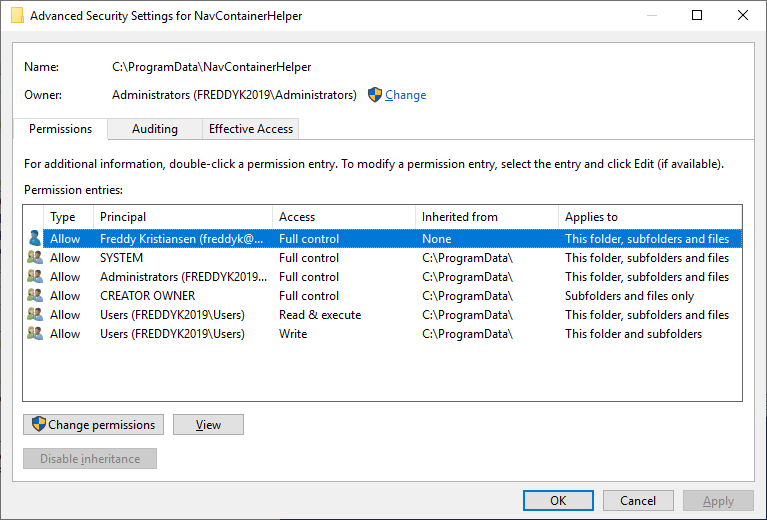Viewport: 767px width, 520px height.
Task: Click the shield icon next to Change owner
Action: coord(375,95)
